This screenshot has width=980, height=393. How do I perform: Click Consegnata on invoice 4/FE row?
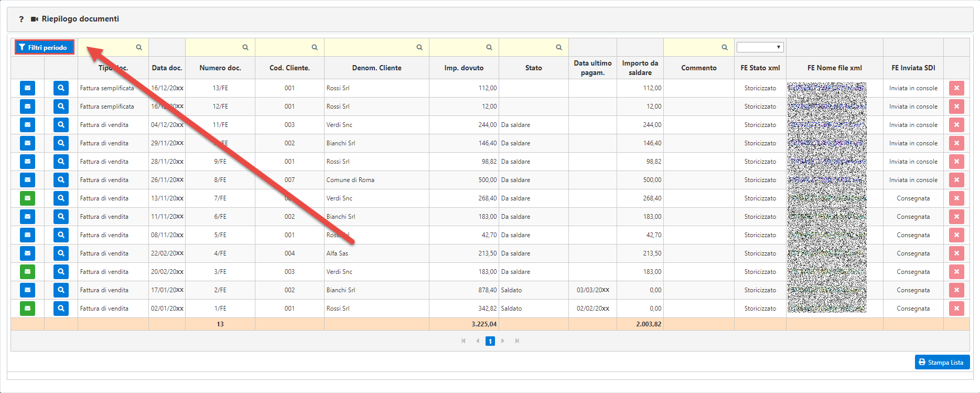pos(913,253)
